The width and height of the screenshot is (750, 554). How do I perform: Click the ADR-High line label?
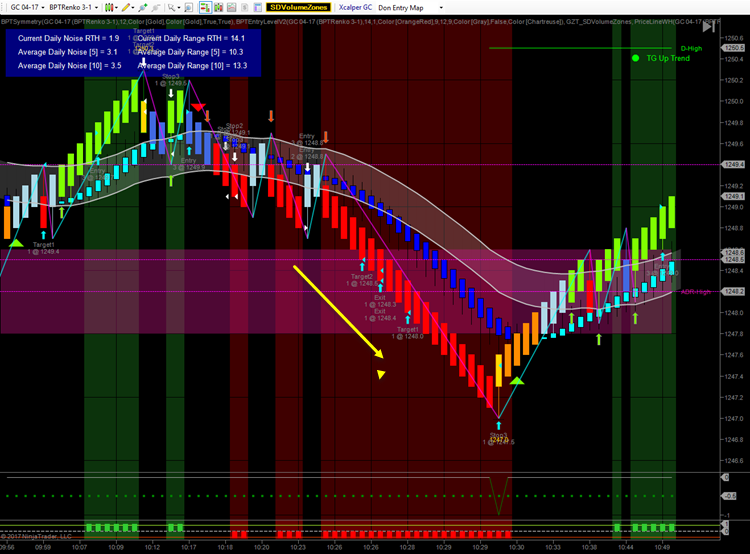tap(696, 292)
